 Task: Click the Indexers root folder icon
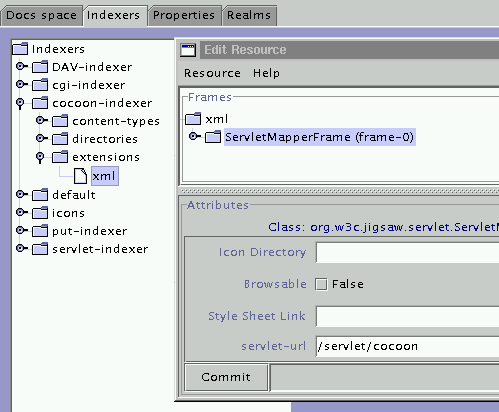coord(20,49)
